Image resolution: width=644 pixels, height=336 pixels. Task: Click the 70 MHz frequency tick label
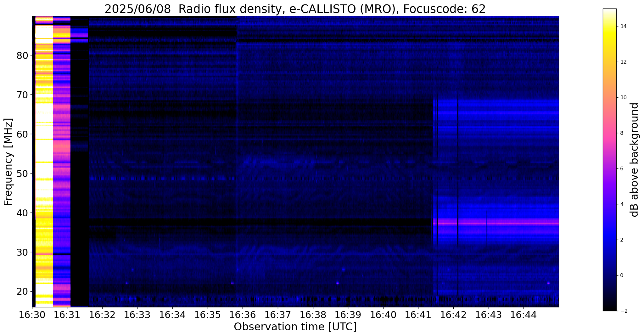[x=22, y=95]
